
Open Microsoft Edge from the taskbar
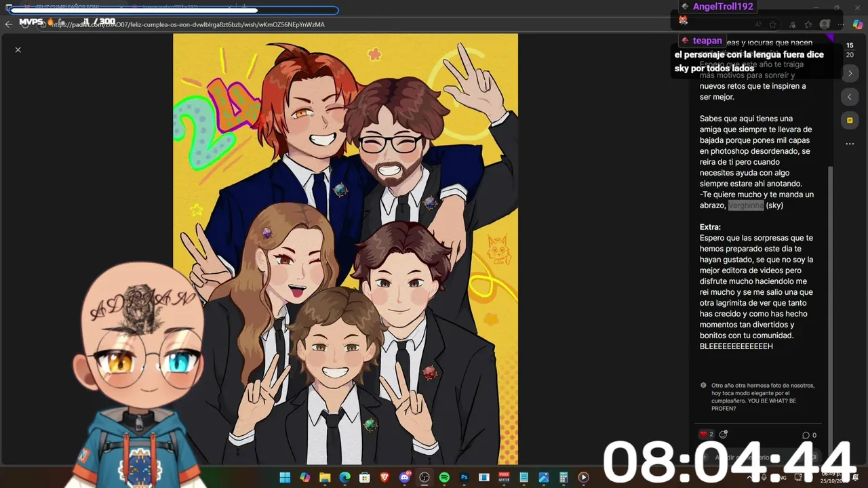(344, 477)
